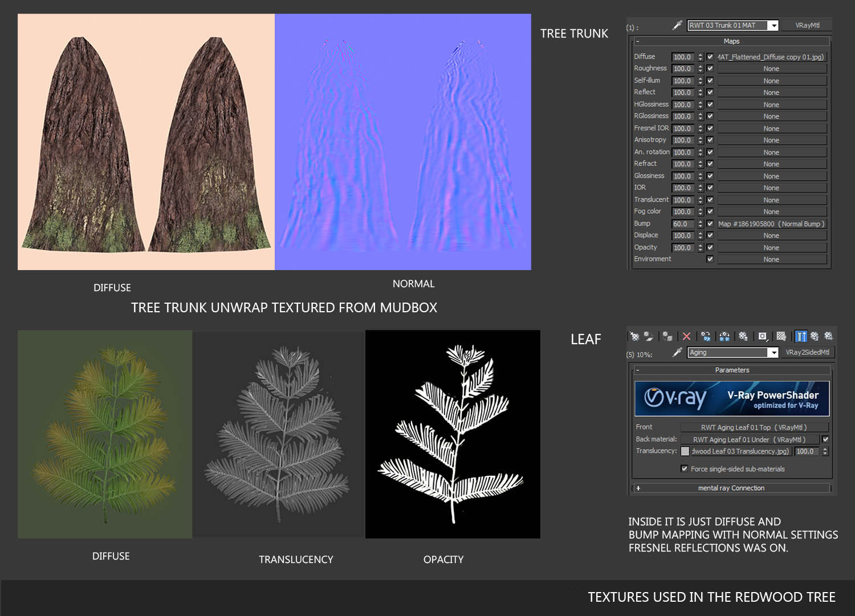Click the Fog color None map slot
The height and width of the screenshot is (616, 855).
point(771,211)
